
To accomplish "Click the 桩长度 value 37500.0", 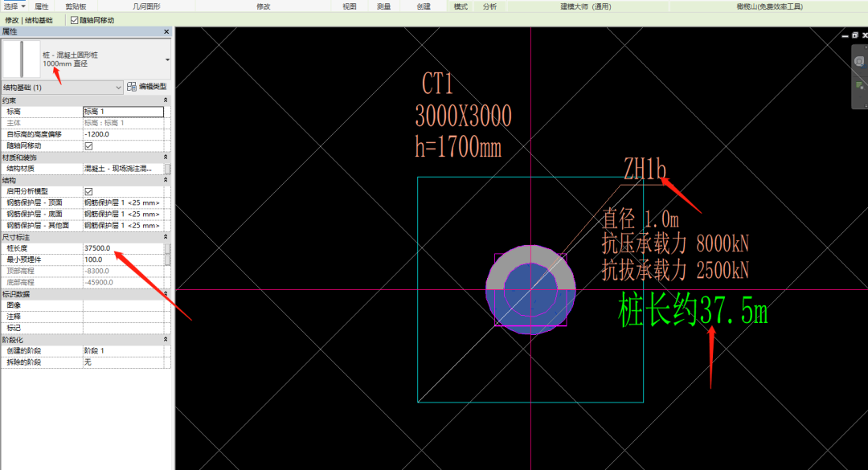I will [x=124, y=248].
